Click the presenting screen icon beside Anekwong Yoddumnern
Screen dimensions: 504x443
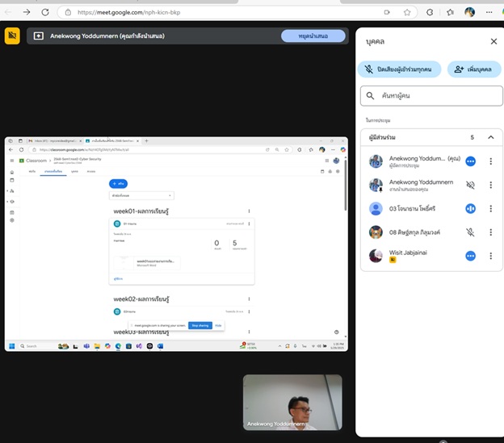(39, 36)
